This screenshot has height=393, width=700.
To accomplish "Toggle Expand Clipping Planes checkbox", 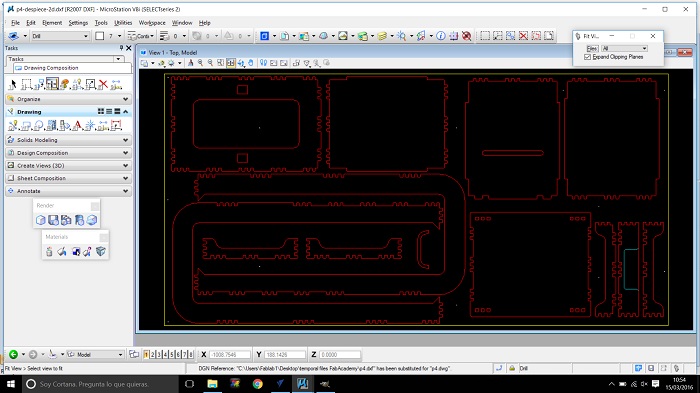I will tap(588, 57).
